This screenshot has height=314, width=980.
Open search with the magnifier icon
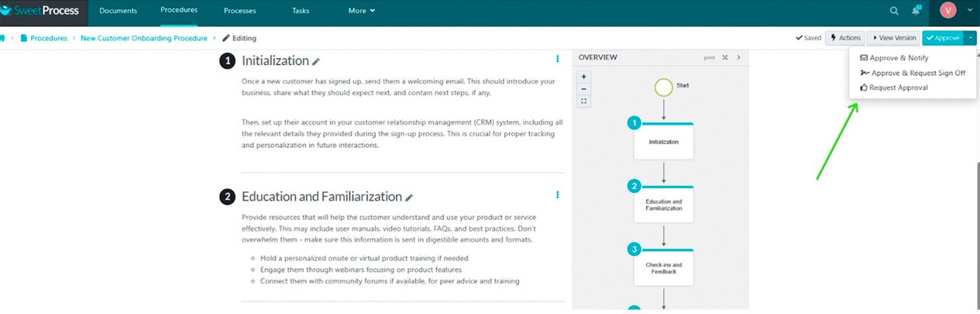tap(894, 11)
